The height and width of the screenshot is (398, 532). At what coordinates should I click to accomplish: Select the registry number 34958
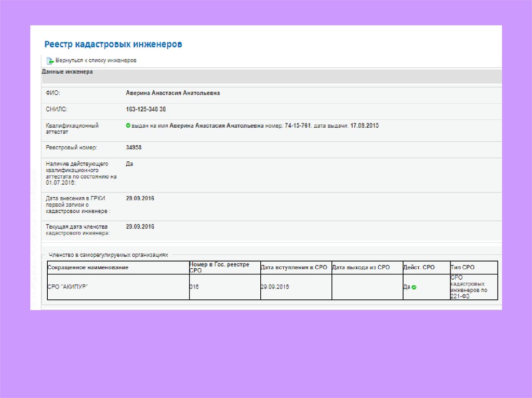click(x=134, y=147)
